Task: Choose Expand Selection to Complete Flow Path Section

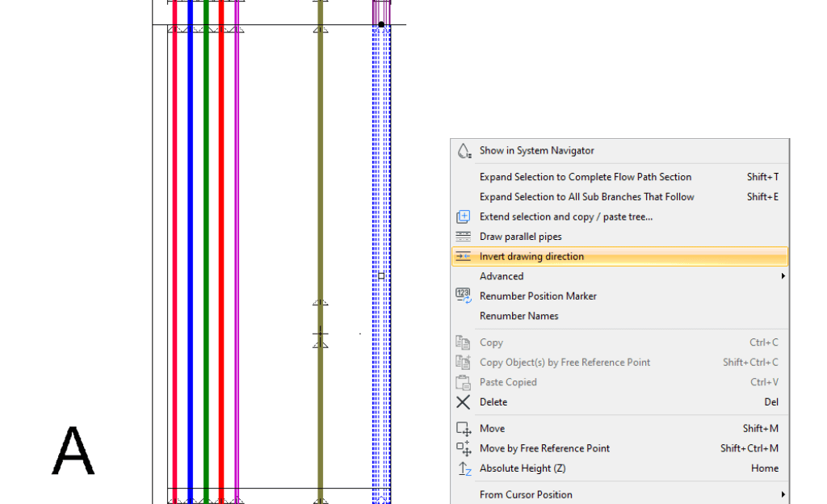Action: pyautogui.click(x=586, y=177)
